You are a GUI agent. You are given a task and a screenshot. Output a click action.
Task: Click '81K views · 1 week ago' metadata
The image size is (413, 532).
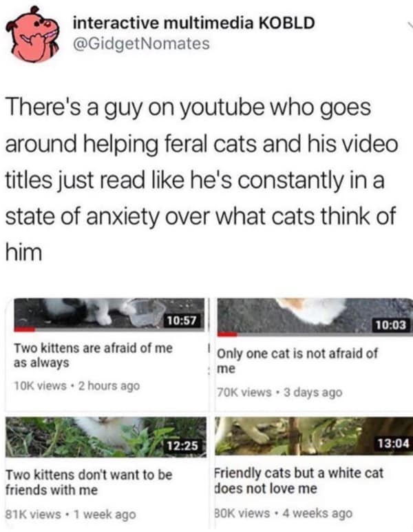[x=70, y=514]
